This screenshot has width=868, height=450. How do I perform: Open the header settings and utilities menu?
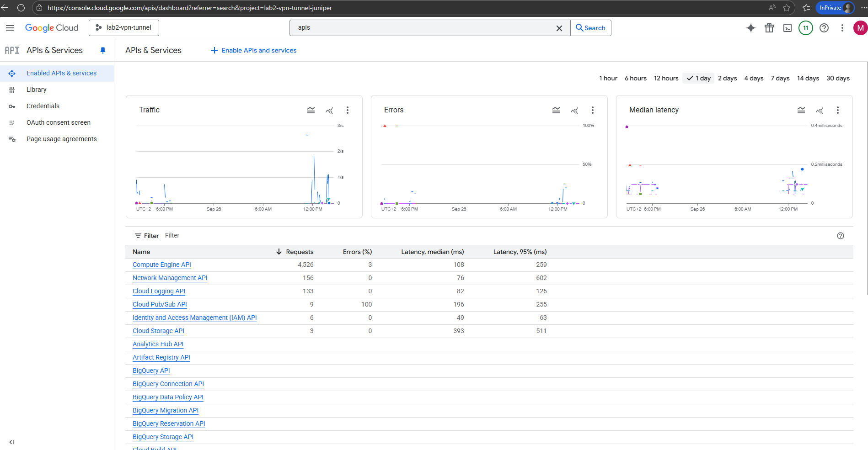pyautogui.click(x=842, y=28)
